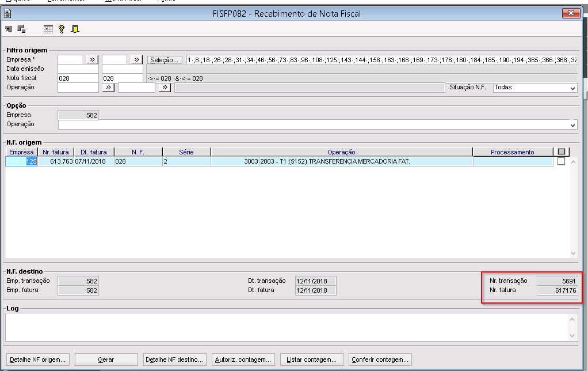
Task: Click the N.F. destino Dt. fatura field
Action: point(315,290)
